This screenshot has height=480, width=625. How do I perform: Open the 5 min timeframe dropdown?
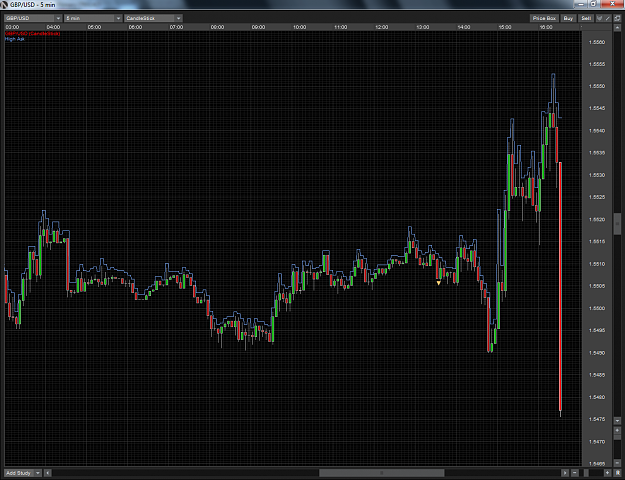(x=93, y=18)
